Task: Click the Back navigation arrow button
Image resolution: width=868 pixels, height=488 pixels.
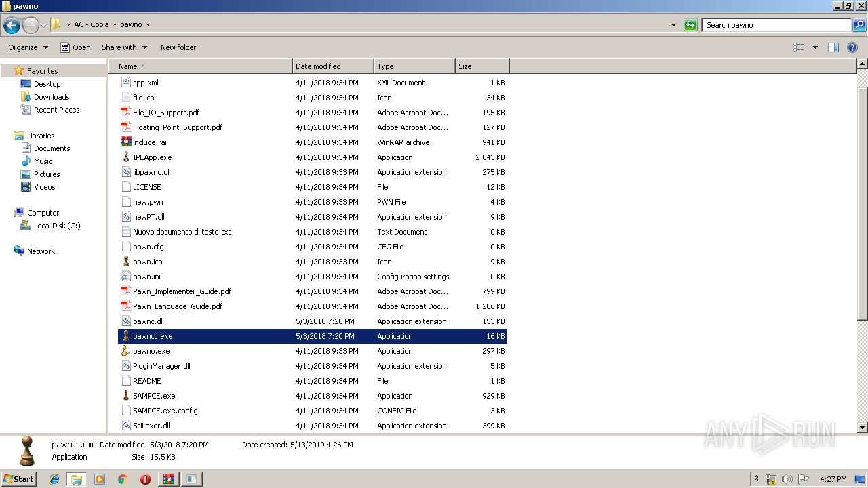Action: point(12,26)
